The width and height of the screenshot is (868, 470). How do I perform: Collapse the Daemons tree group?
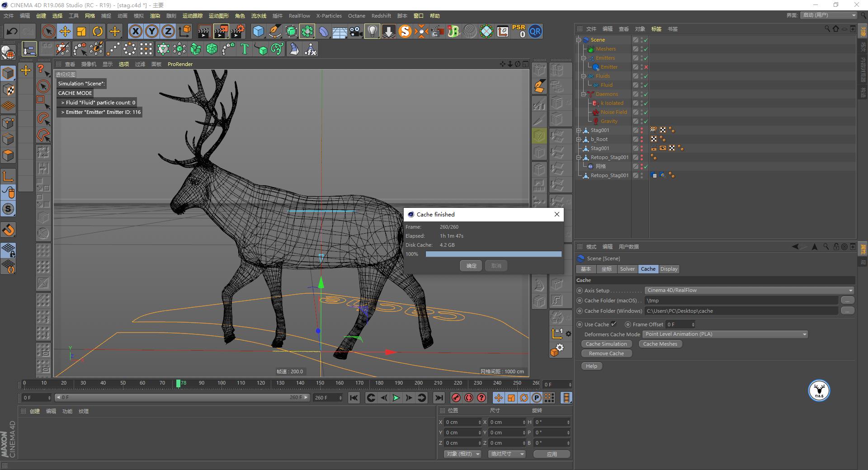pyautogui.click(x=584, y=94)
